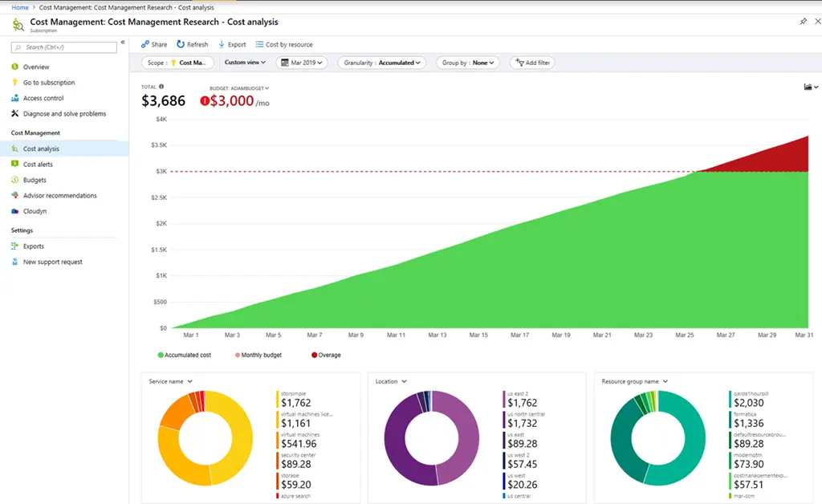Click the $3,000 /mo budget value
The image size is (822, 504).
click(x=239, y=100)
